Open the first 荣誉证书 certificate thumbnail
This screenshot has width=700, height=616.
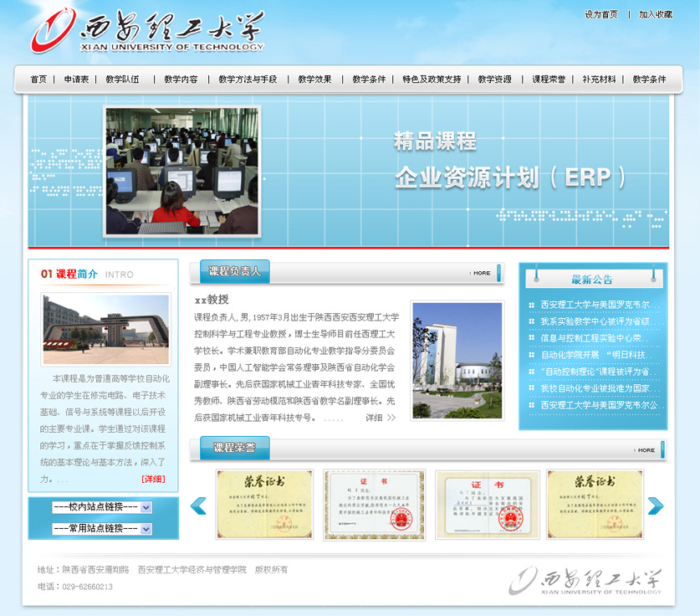click(x=264, y=505)
